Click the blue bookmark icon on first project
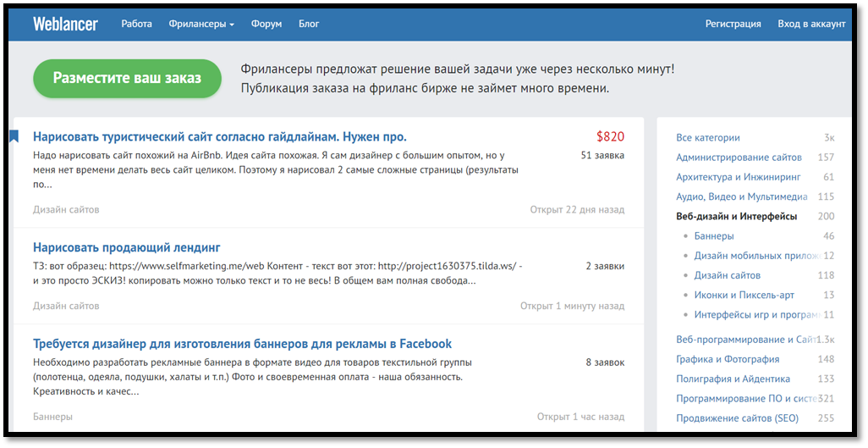The height and width of the screenshot is (448, 868). 14,136
